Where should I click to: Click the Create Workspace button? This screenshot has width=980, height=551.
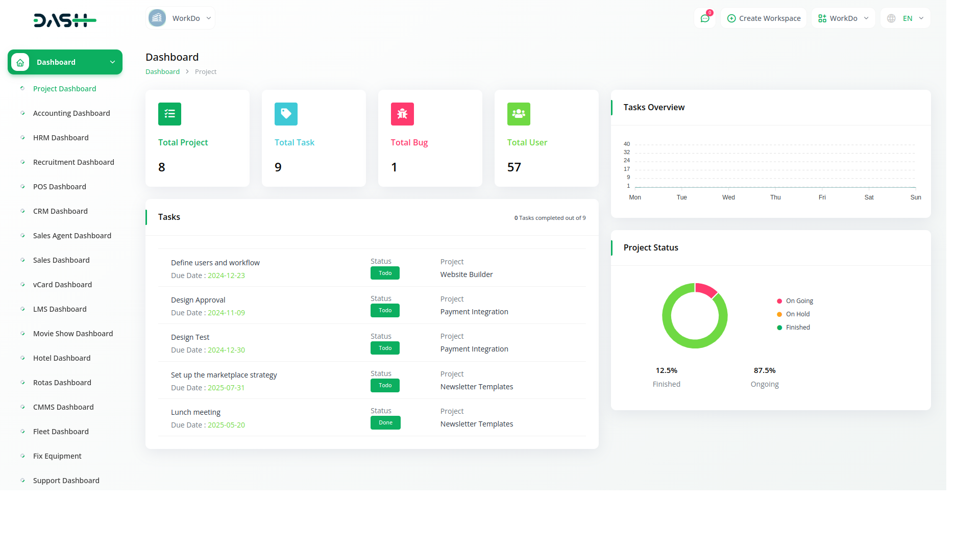(764, 18)
